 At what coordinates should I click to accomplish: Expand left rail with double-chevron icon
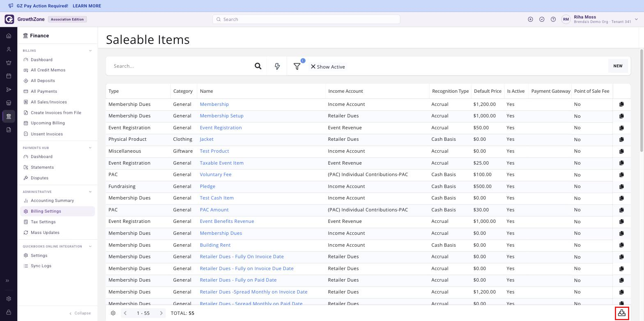tap(7, 281)
